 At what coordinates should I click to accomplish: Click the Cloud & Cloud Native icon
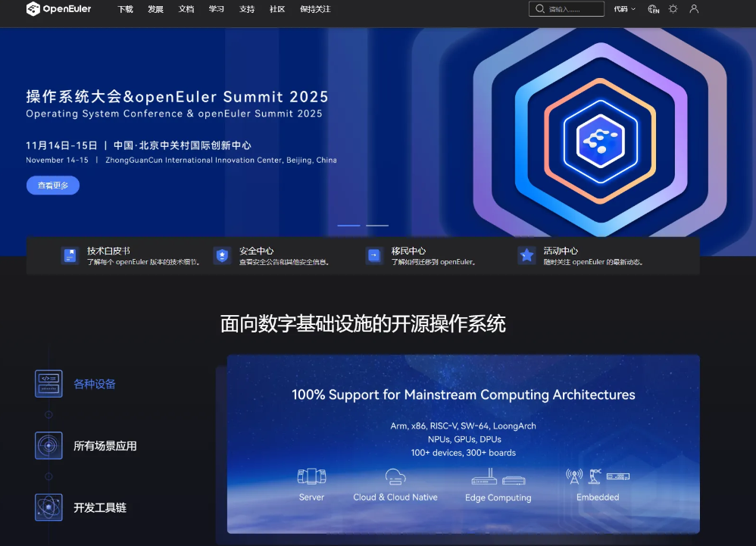395,476
